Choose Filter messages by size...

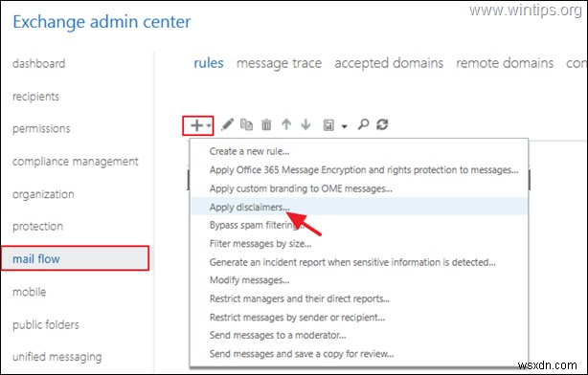(260, 244)
